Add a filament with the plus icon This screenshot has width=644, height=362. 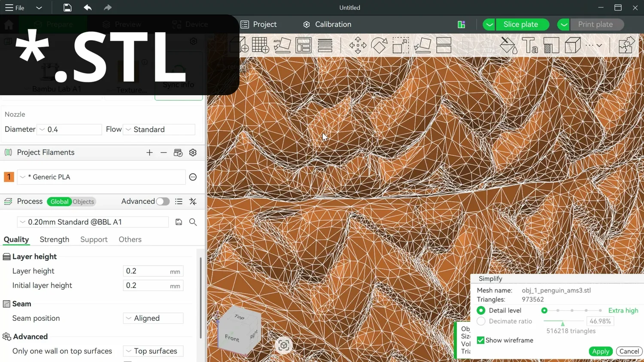click(149, 153)
